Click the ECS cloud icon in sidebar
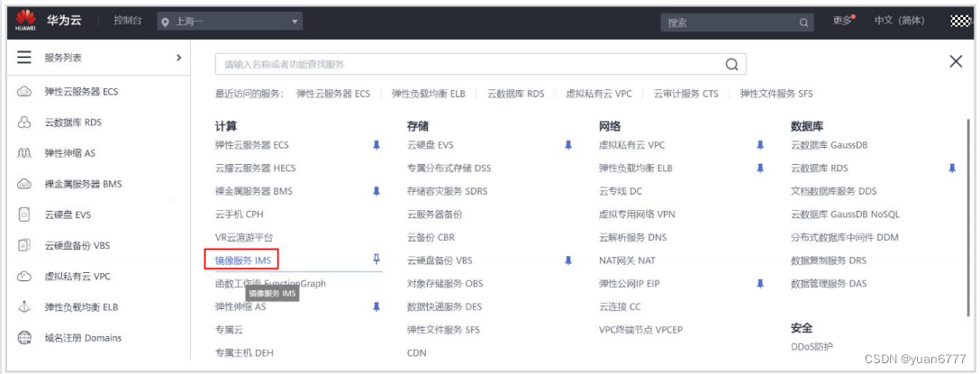This screenshot has width=980, height=374. pyautogui.click(x=24, y=92)
